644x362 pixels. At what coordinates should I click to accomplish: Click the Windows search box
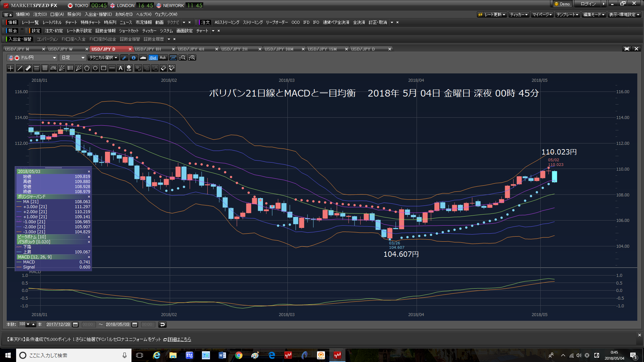click(74, 355)
